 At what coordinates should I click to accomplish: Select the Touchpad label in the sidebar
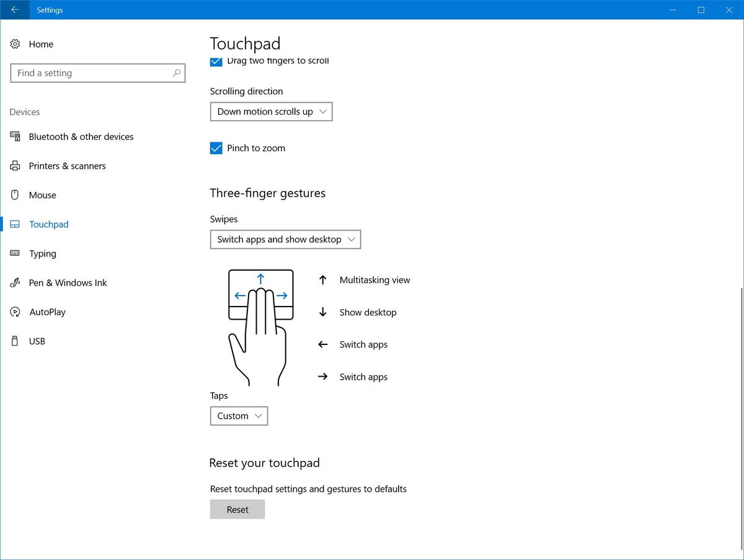point(49,224)
